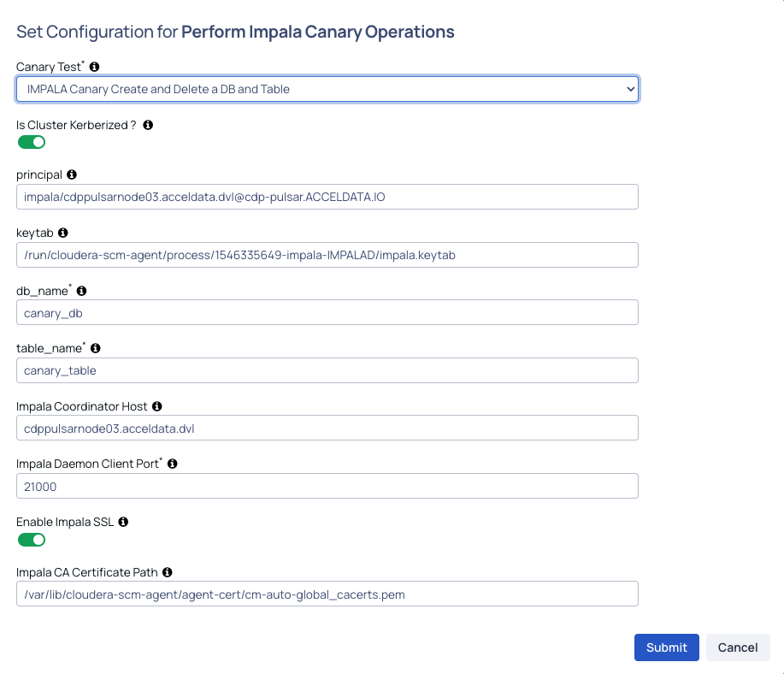Click into the principal input field

point(327,197)
